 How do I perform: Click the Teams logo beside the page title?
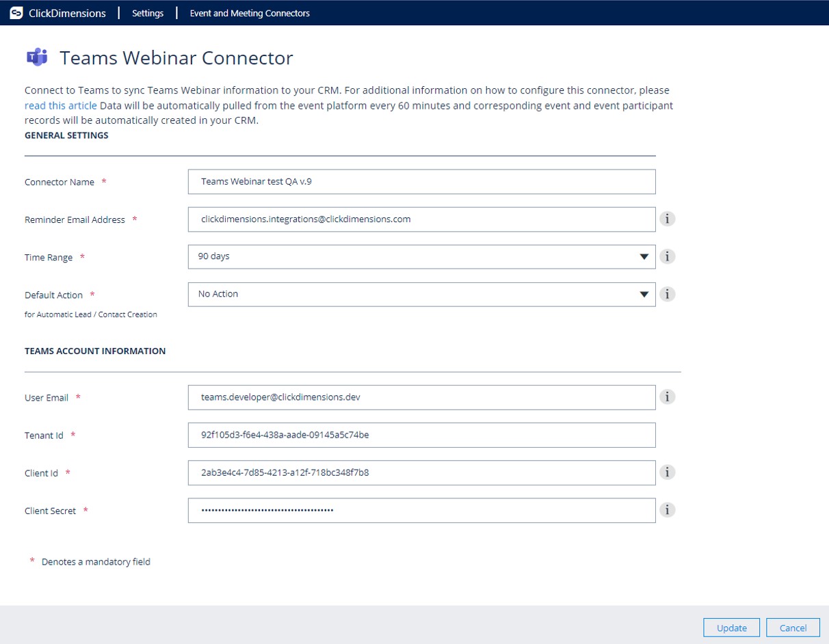point(37,57)
